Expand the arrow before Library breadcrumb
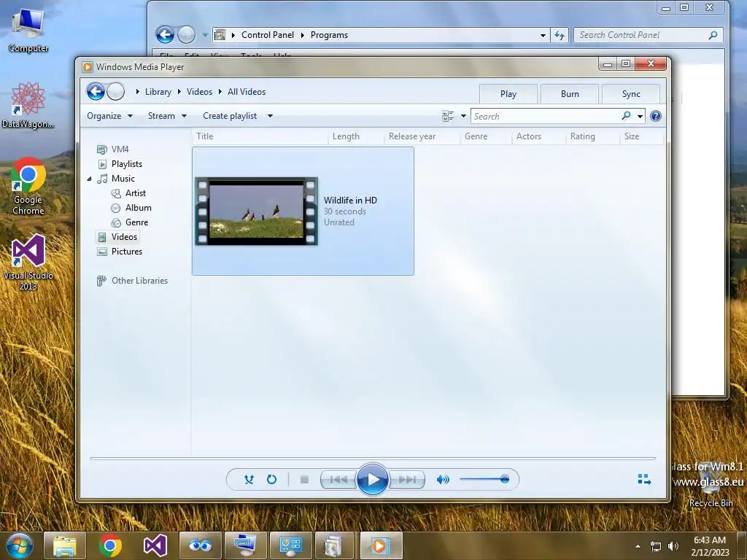Image resolution: width=747 pixels, height=560 pixels. pyautogui.click(x=138, y=91)
